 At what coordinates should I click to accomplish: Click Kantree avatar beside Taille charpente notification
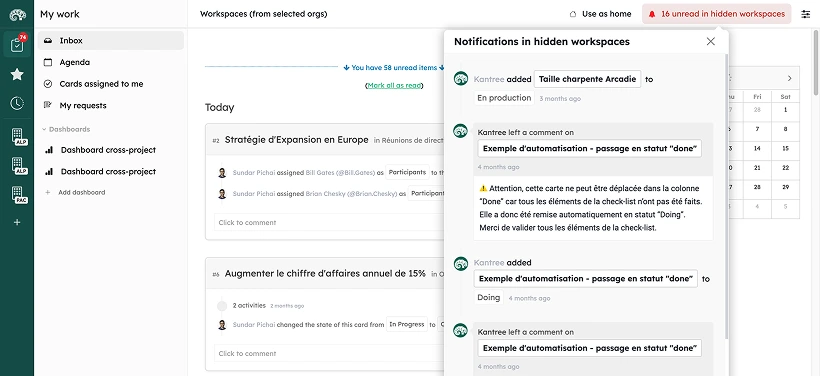click(460, 79)
